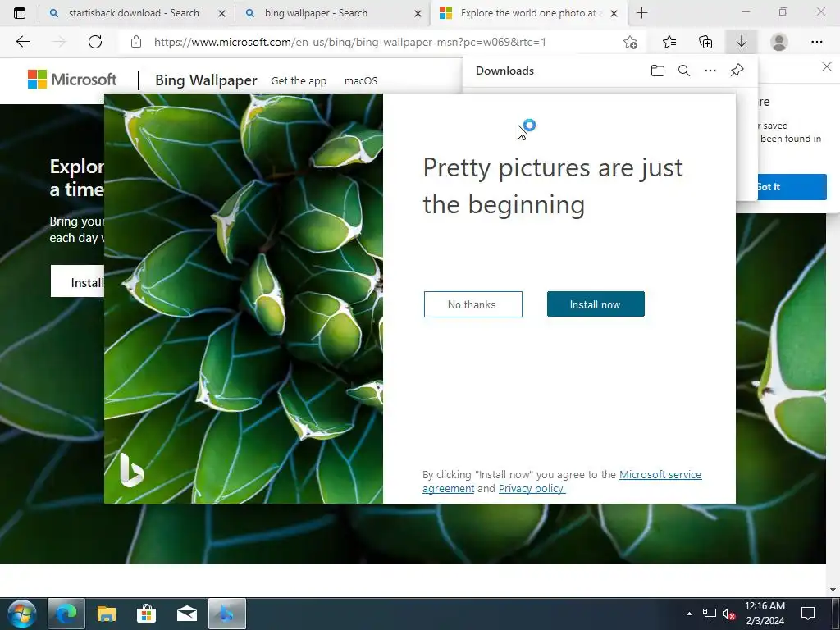
Task: Open Microsoft Edge from taskbar
Action: [66, 614]
